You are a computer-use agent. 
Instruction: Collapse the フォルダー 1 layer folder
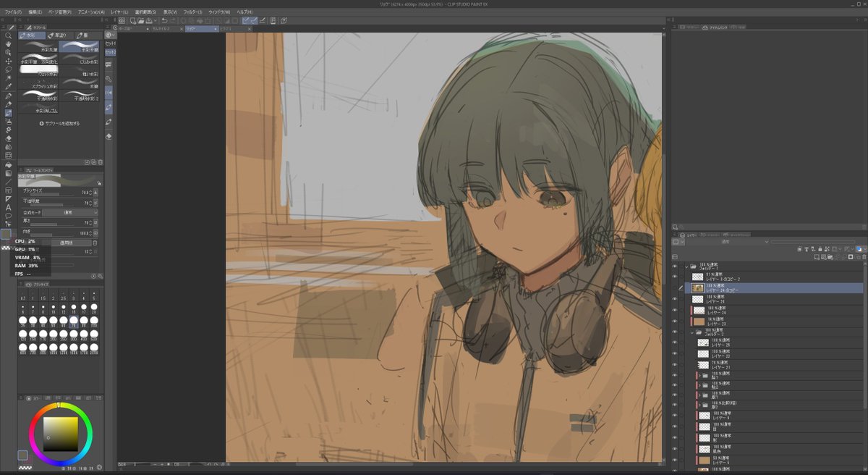tap(687, 267)
